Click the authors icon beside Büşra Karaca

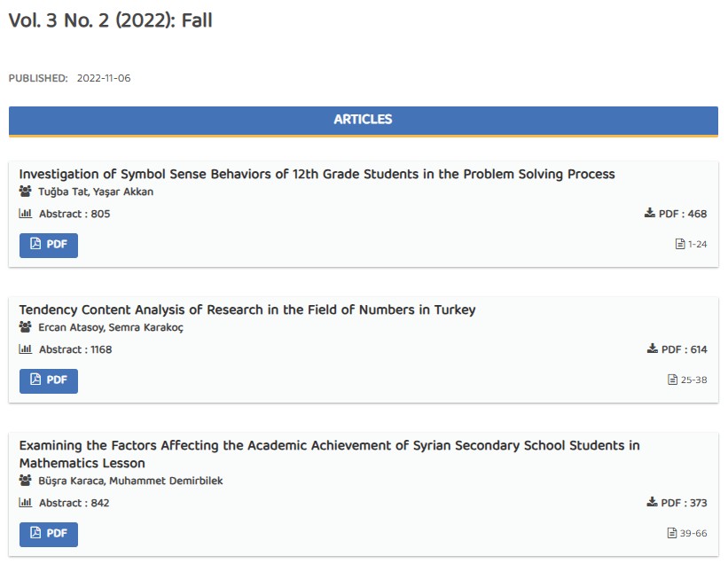25,481
